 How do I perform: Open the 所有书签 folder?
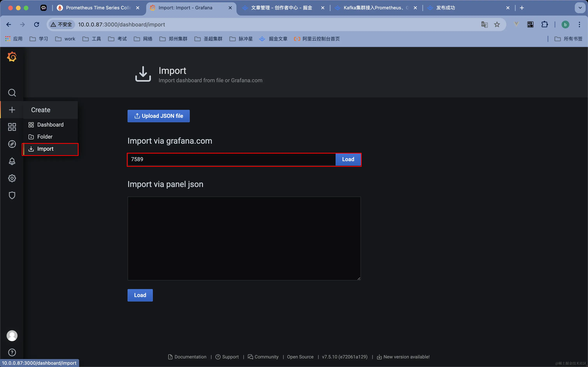(x=568, y=39)
